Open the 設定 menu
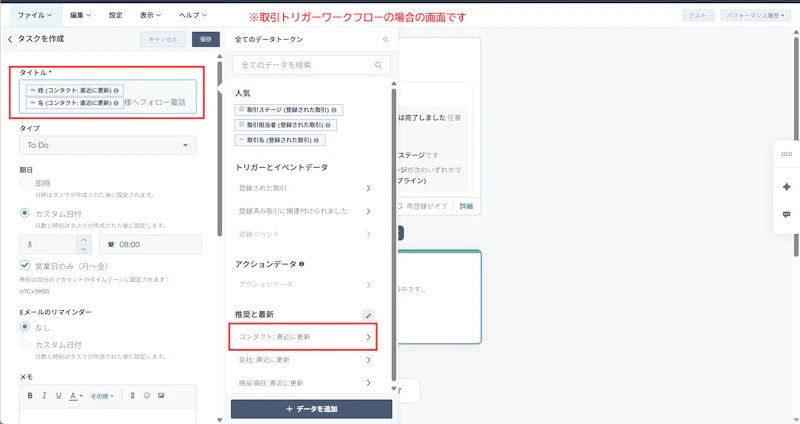This screenshot has width=800, height=424. [115, 15]
